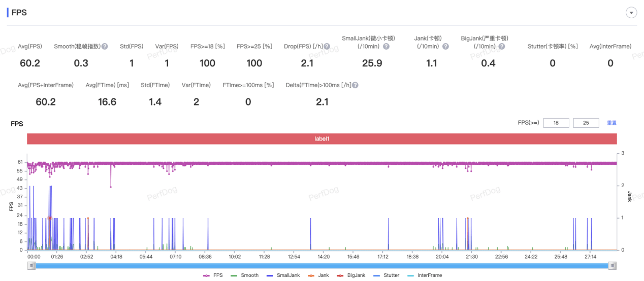Viewport: 644px width, 281px height.
Task: Toggle Jank series in chart legend
Action: 318,275
